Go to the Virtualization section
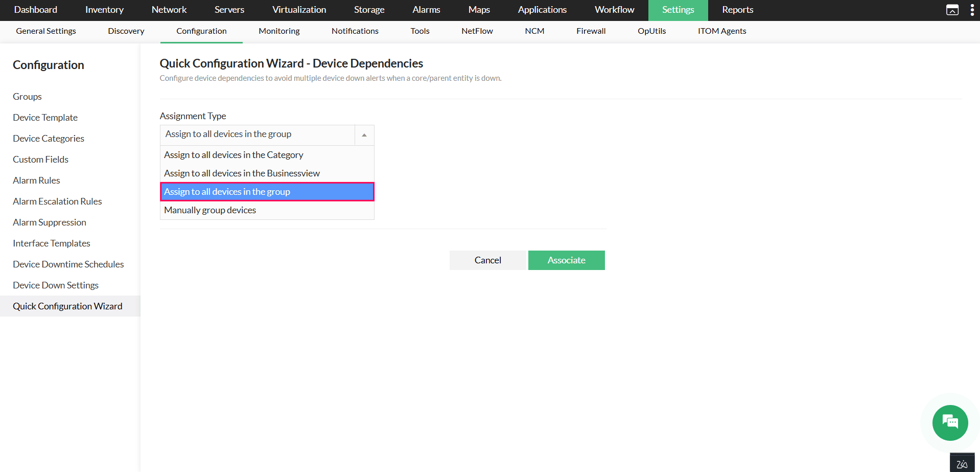Screen dimensions: 980x472 coord(299,10)
